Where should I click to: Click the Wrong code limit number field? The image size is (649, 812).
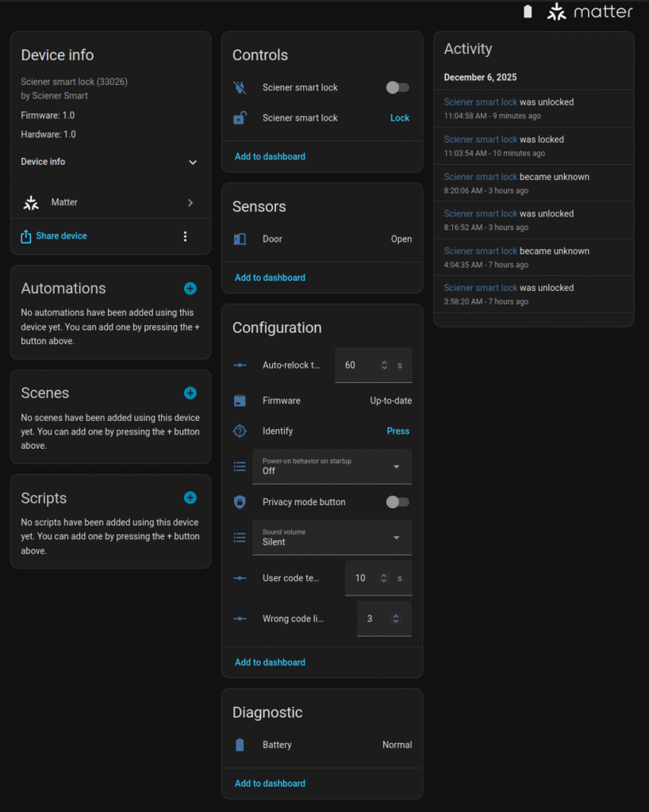point(374,619)
